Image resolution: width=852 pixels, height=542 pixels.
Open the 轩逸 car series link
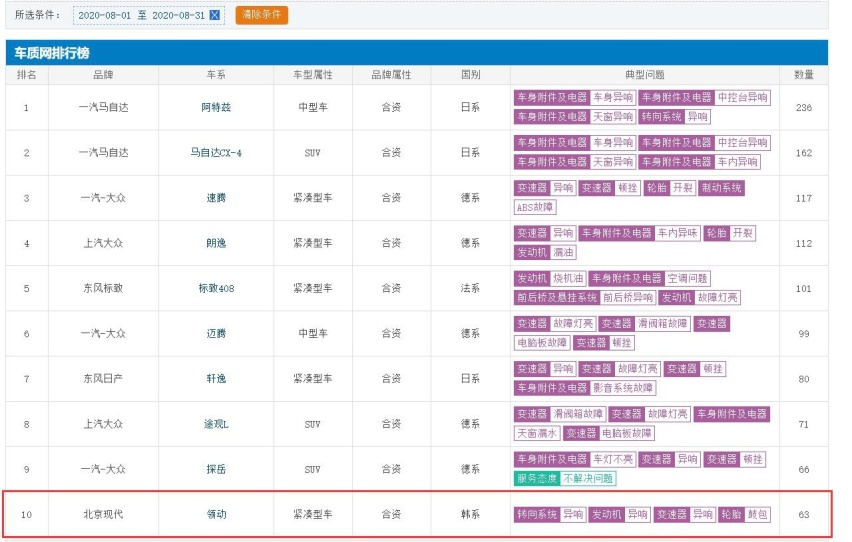click(x=216, y=378)
